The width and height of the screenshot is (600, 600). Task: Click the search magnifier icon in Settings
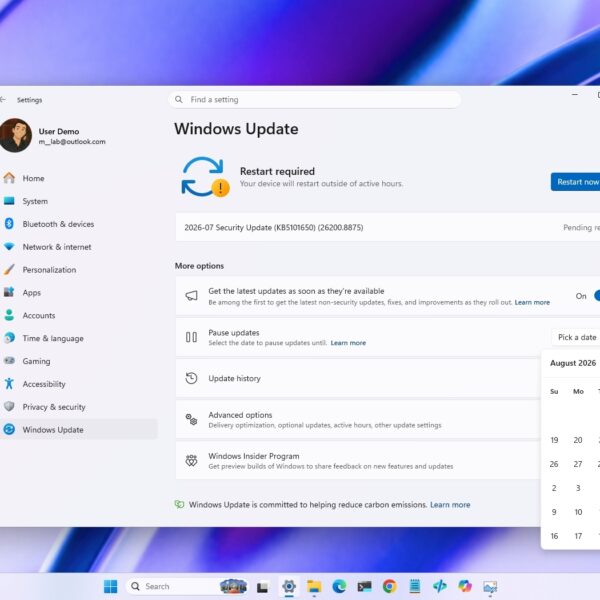[x=179, y=100]
